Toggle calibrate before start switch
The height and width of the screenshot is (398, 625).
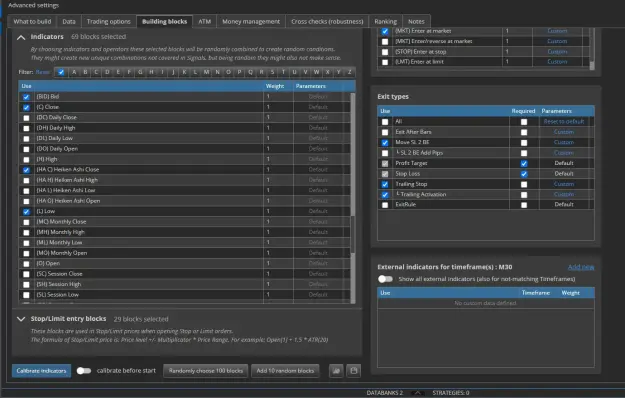pyautogui.click(x=84, y=371)
